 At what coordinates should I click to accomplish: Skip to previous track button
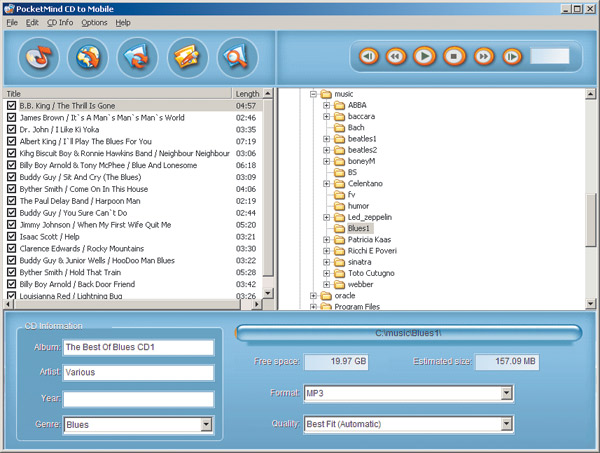[x=368, y=56]
